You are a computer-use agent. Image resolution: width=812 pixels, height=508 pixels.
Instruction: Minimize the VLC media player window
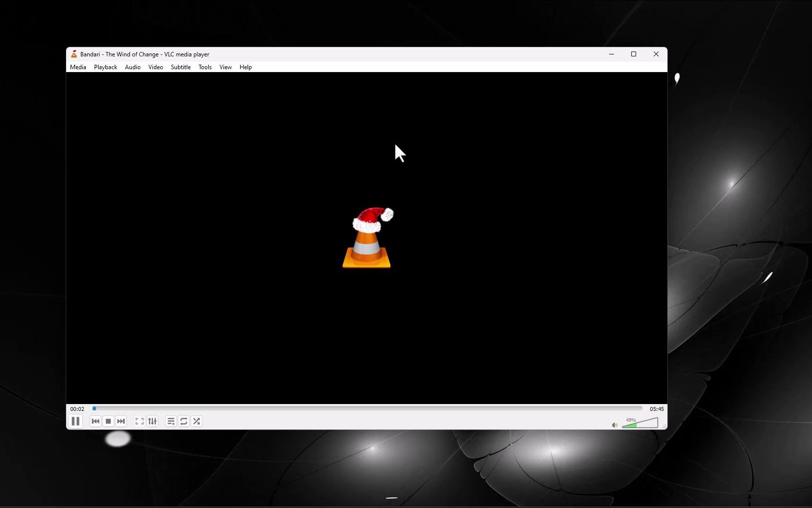(612, 54)
